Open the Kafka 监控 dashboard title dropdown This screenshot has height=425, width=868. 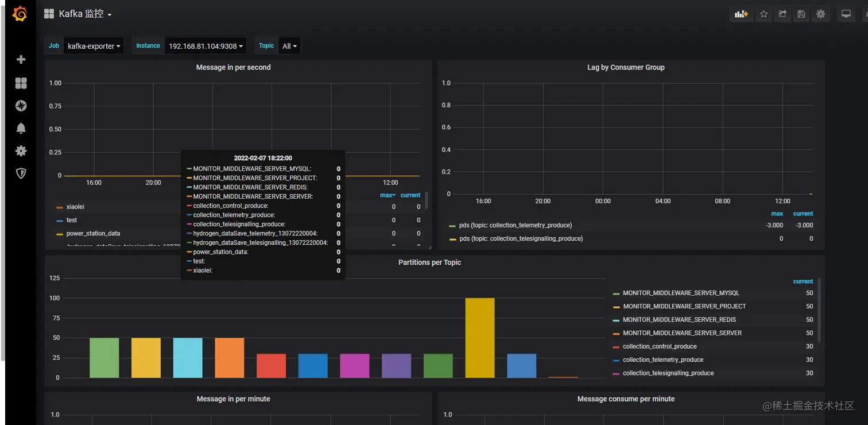click(85, 14)
